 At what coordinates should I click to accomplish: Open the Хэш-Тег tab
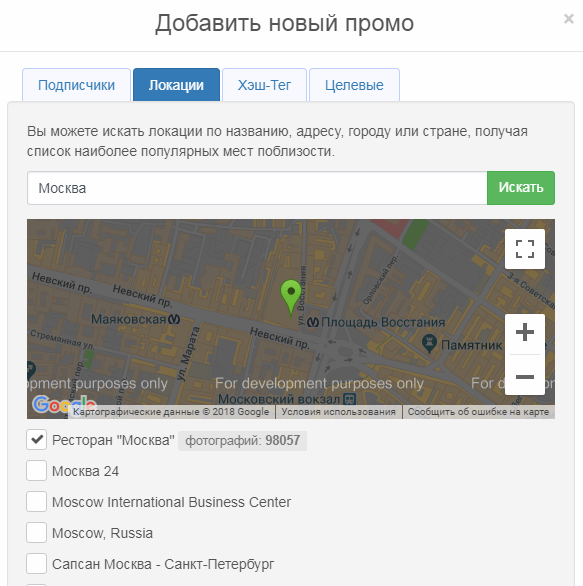tap(265, 85)
